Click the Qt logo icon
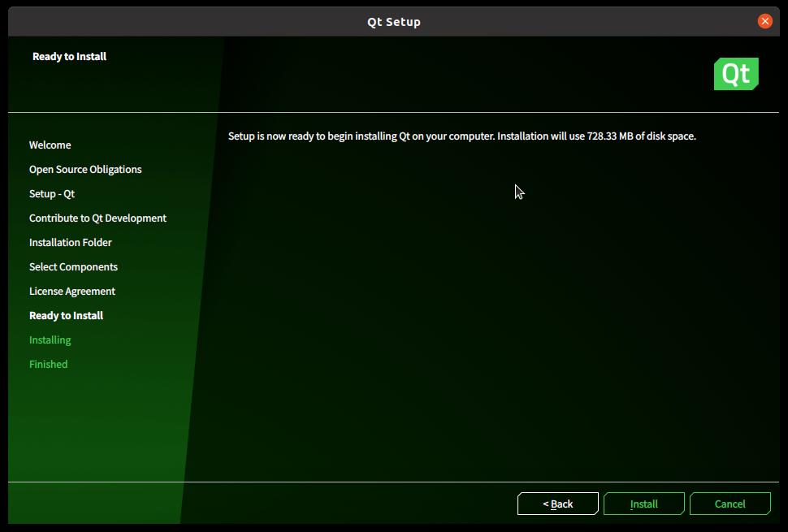Image resolution: width=788 pixels, height=532 pixels. click(736, 74)
